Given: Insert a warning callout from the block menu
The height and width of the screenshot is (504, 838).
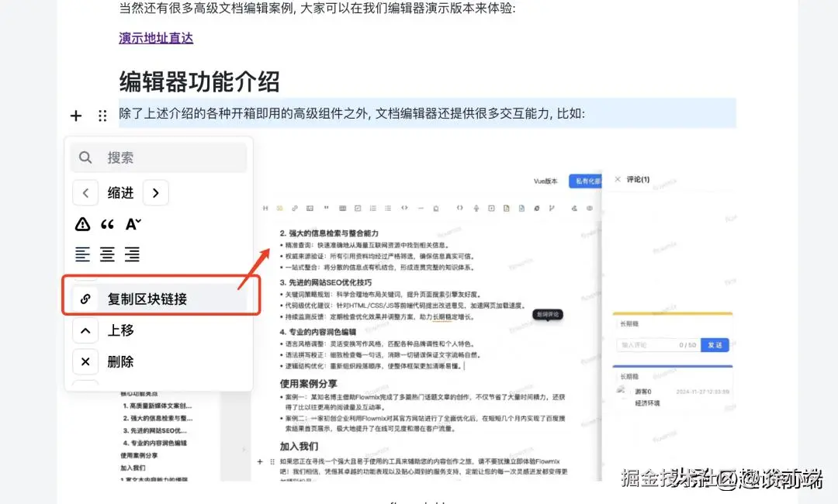Looking at the screenshot, I should [82, 224].
